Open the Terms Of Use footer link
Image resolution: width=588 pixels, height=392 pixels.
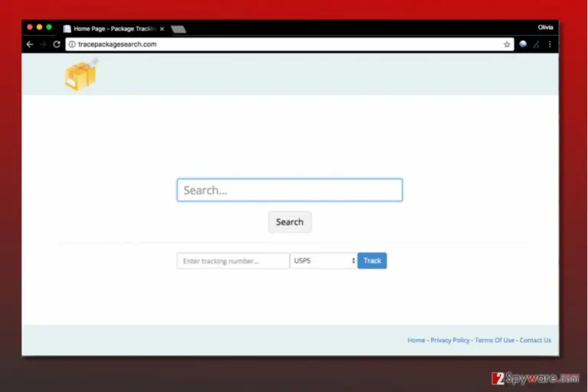point(495,340)
